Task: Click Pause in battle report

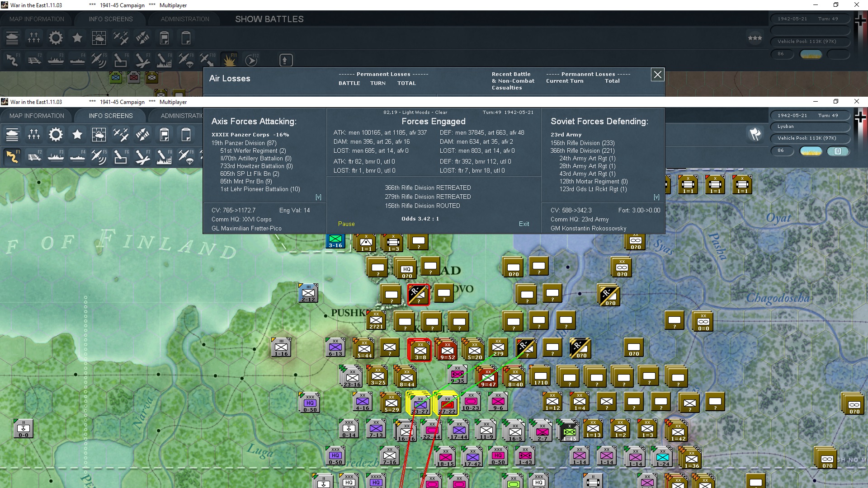Action: click(x=346, y=224)
